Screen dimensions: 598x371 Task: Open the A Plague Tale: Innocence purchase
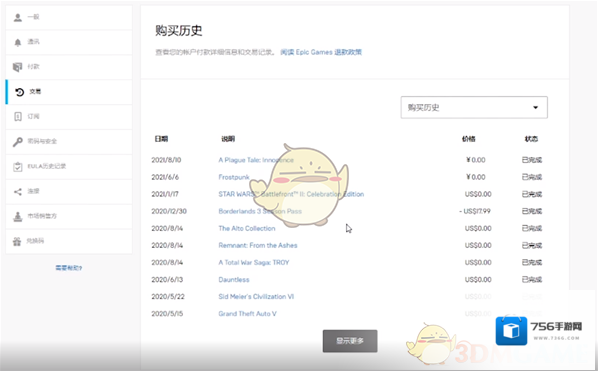(x=256, y=160)
